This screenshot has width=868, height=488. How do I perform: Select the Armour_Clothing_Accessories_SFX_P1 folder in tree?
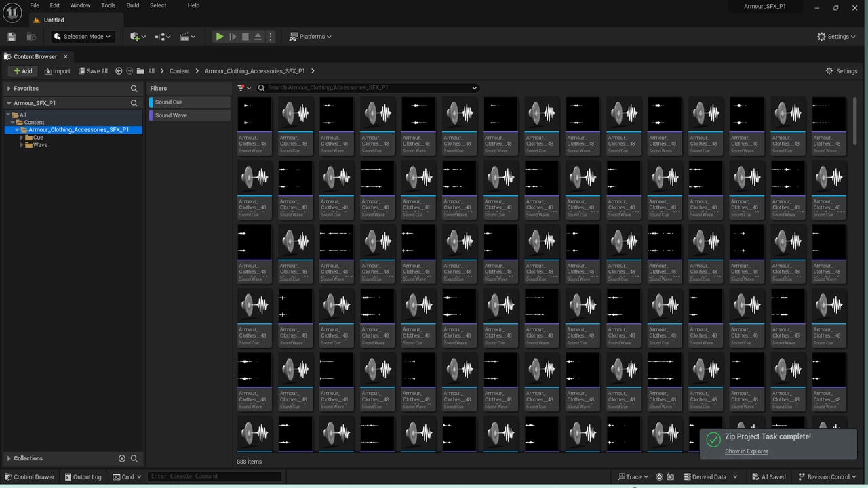pyautogui.click(x=78, y=129)
